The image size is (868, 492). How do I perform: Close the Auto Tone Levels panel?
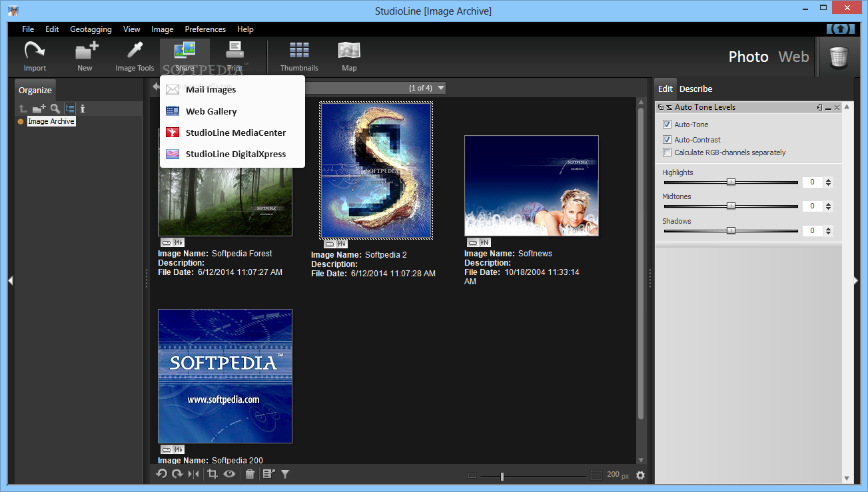837,107
